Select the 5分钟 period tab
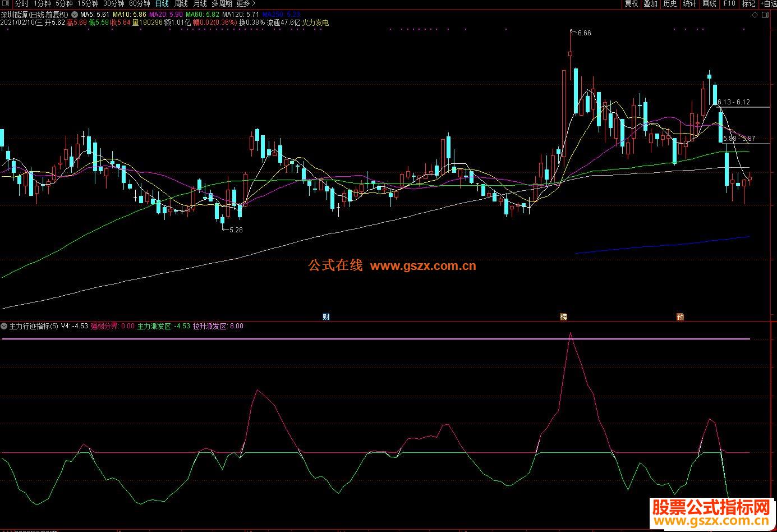777x532 pixels. click(64, 4)
